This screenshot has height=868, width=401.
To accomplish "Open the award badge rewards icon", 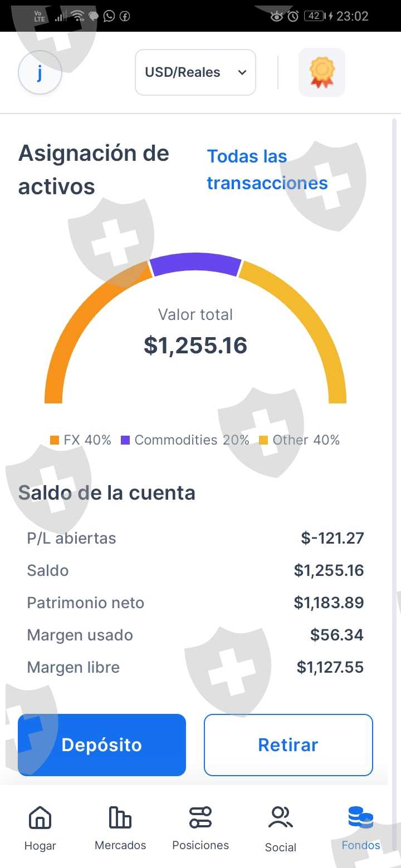I will 322,72.
